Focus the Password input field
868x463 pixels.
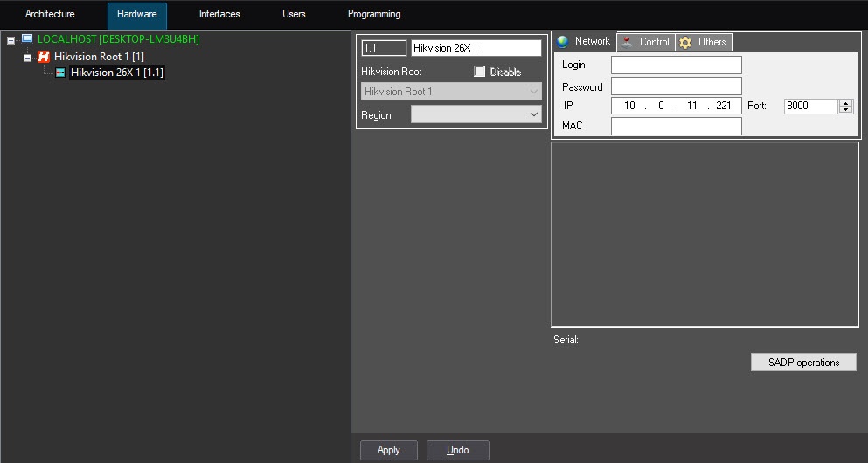point(676,86)
